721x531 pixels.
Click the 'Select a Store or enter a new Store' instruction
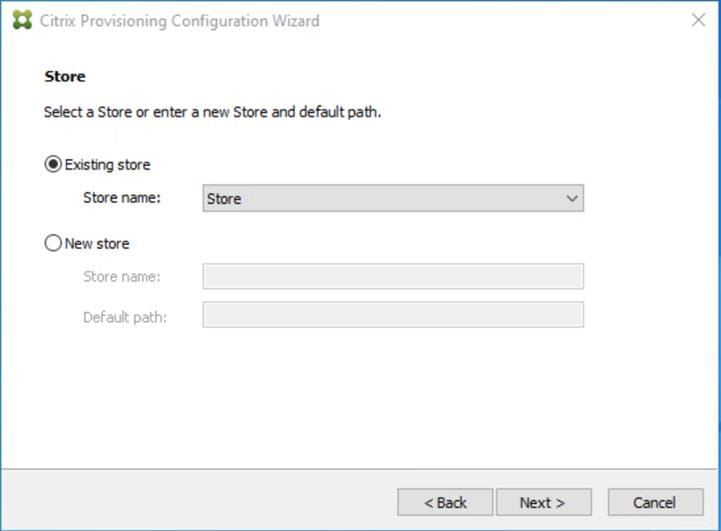[212, 112]
